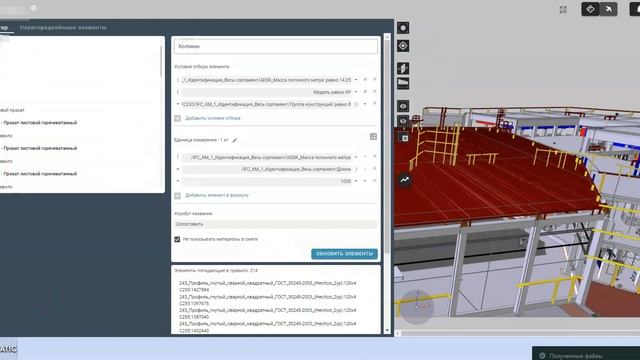
Task: Click the arrow pointer icon in top bar
Action: 609,9
